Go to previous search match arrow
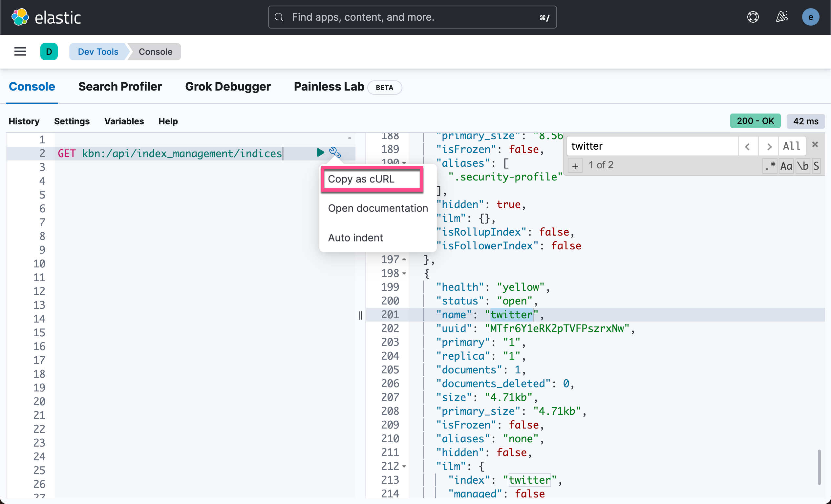 click(748, 146)
